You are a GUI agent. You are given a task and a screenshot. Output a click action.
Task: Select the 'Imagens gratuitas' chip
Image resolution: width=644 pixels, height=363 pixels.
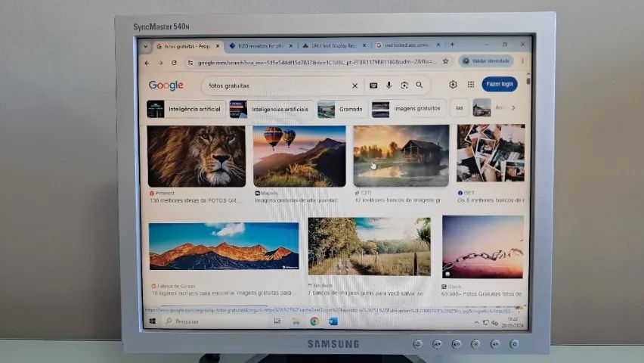(408, 109)
